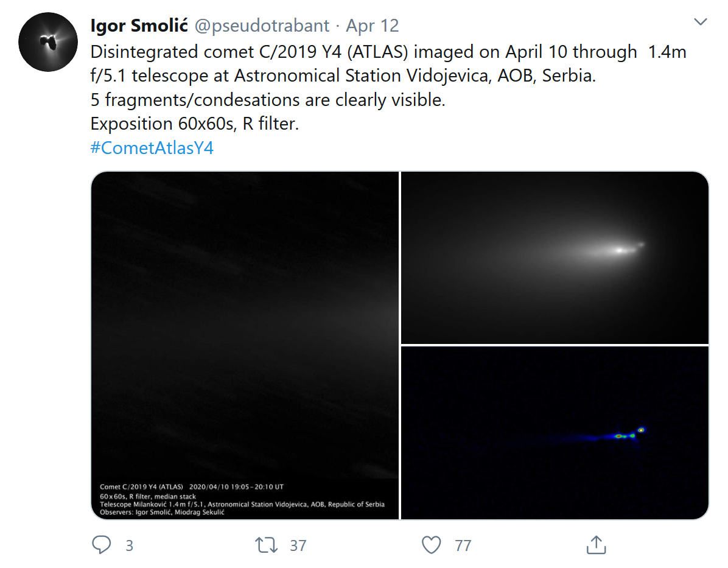
Task: Click the Apr 12 timestamp
Action: [373, 26]
